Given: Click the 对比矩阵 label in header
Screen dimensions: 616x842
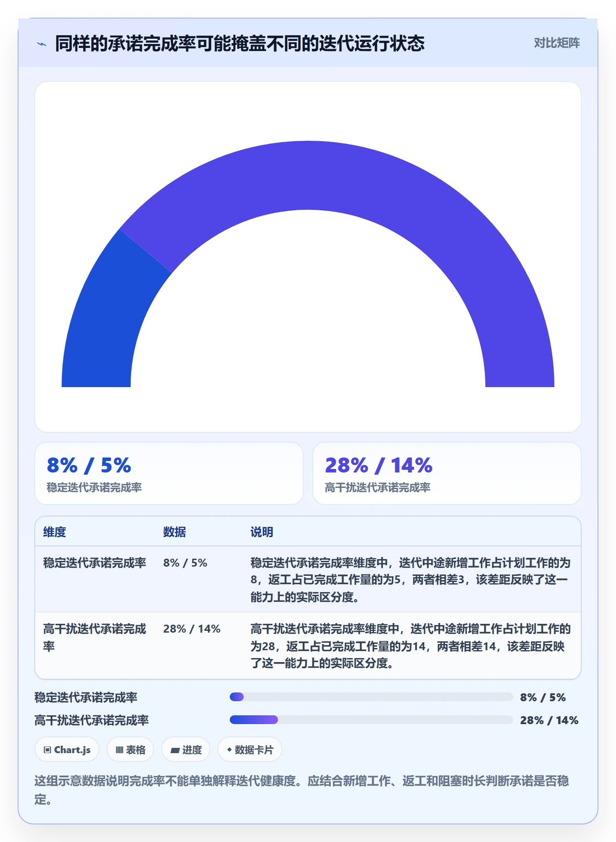Looking at the screenshot, I should coord(557,43).
